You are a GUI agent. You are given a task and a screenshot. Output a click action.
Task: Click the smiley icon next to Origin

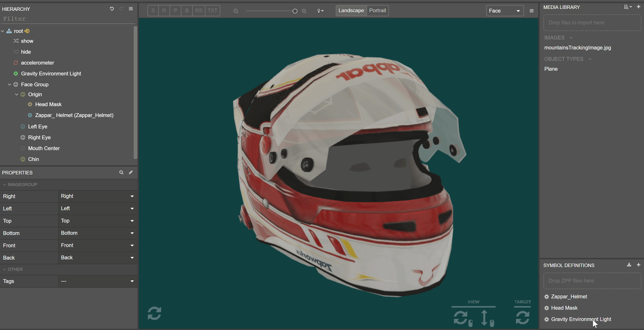[x=23, y=94]
